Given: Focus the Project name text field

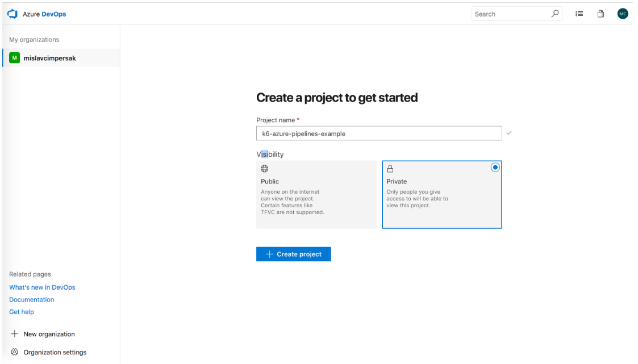Looking at the screenshot, I should [379, 133].
